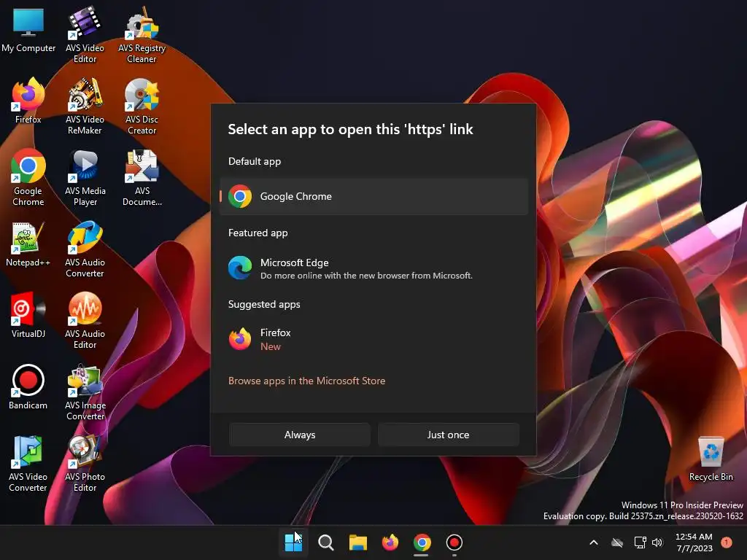Choose Google Chrome as the default app
This screenshot has height=560, width=747.
pyautogui.click(x=374, y=196)
